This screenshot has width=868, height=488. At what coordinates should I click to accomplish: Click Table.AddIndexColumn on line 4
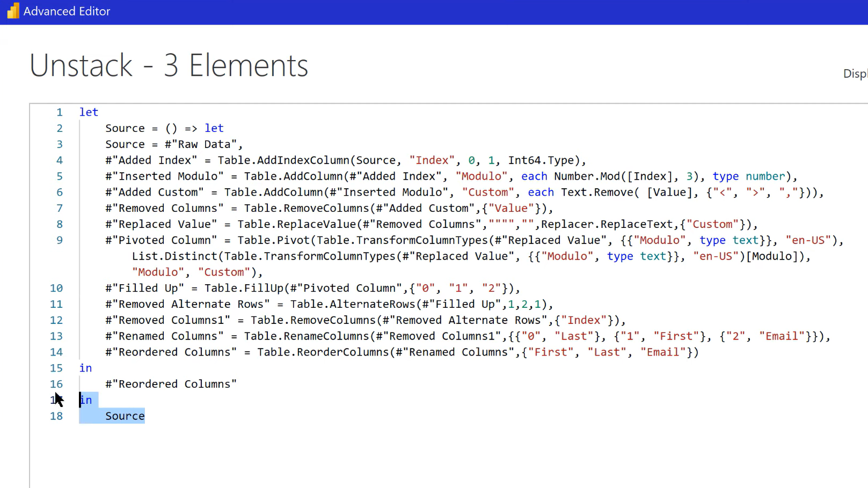coord(283,160)
